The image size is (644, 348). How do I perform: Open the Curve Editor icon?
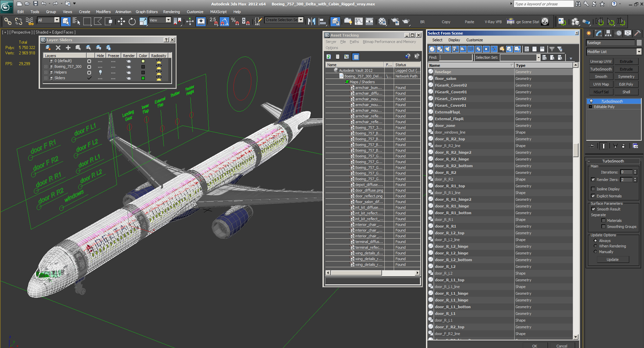click(x=359, y=21)
